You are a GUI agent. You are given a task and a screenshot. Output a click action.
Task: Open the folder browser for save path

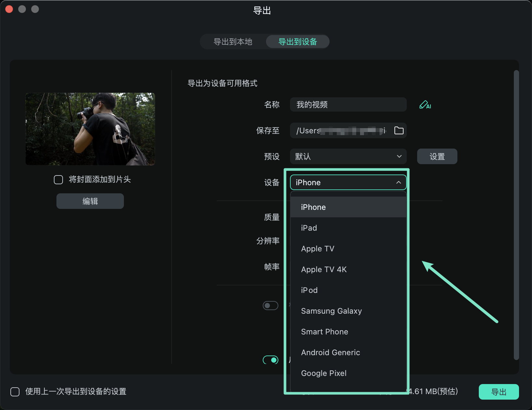(x=399, y=130)
